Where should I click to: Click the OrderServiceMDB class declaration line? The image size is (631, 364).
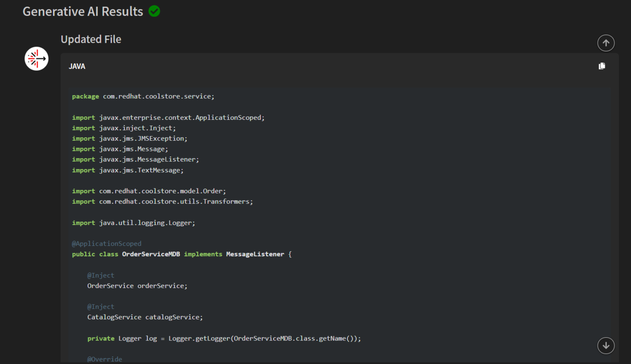[x=182, y=254]
